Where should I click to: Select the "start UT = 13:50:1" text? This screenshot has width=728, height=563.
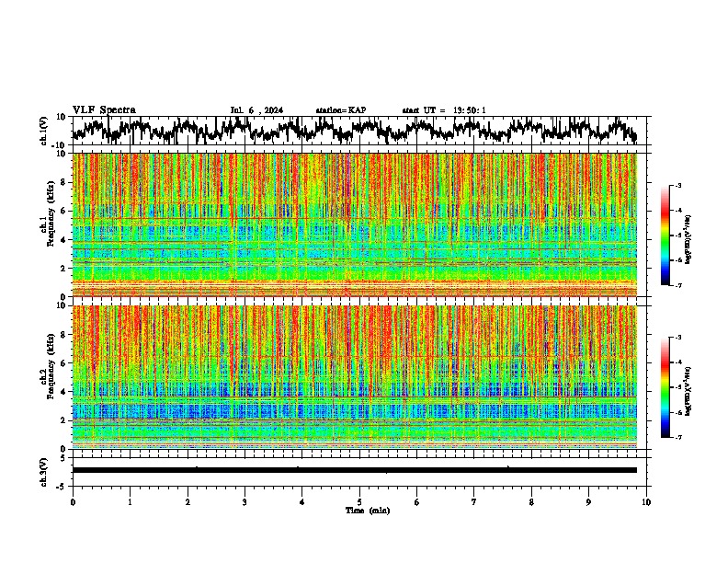pyautogui.click(x=444, y=110)
